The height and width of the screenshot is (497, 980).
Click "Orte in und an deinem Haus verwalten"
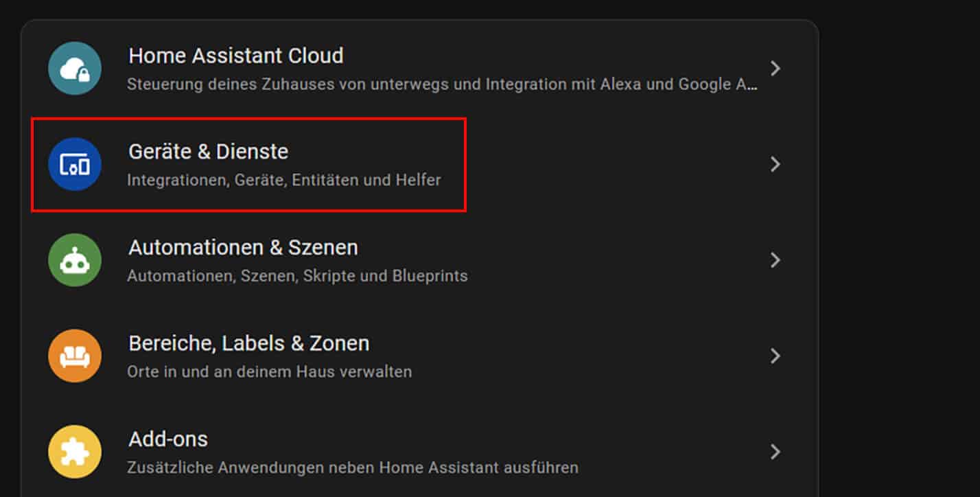pyautogui.click(x=270, y=372)
